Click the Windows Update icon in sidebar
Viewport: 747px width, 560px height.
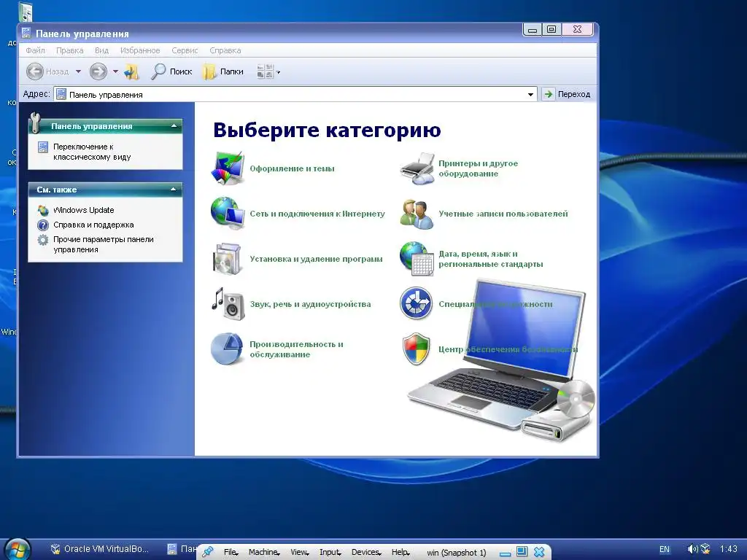43,210
